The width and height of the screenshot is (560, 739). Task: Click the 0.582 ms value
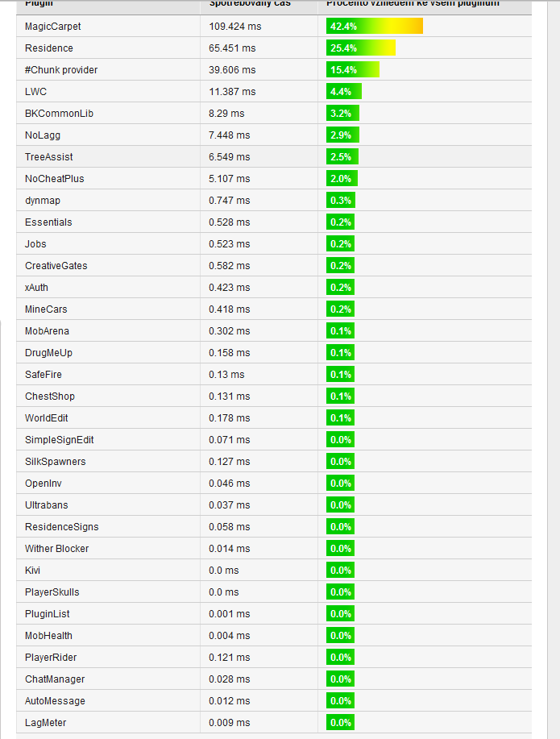tap(230, 266)
